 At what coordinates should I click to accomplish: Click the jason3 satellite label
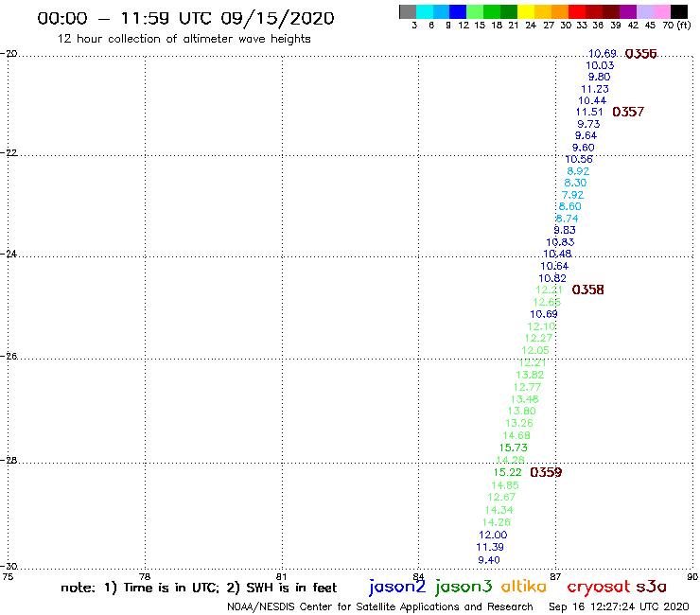tap(464, 587)
